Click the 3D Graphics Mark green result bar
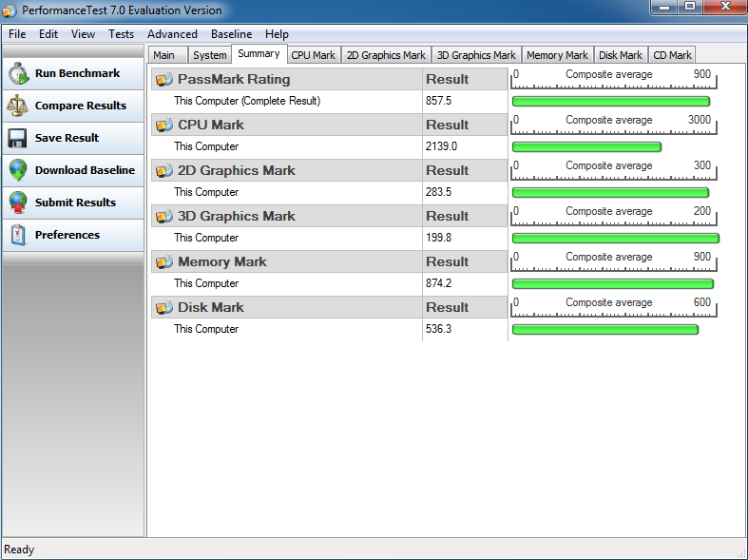748x560 pixels. click(x=615, y=238)
